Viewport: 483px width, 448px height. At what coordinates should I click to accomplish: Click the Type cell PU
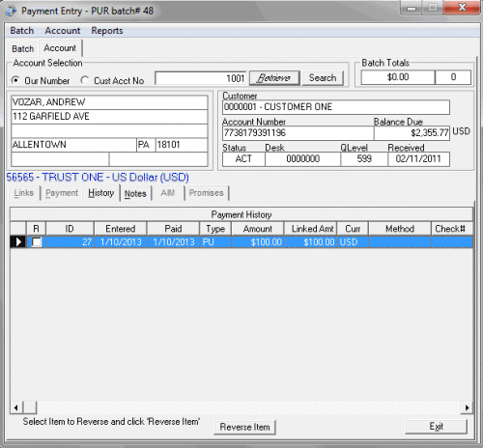click(x=215, y=242)
